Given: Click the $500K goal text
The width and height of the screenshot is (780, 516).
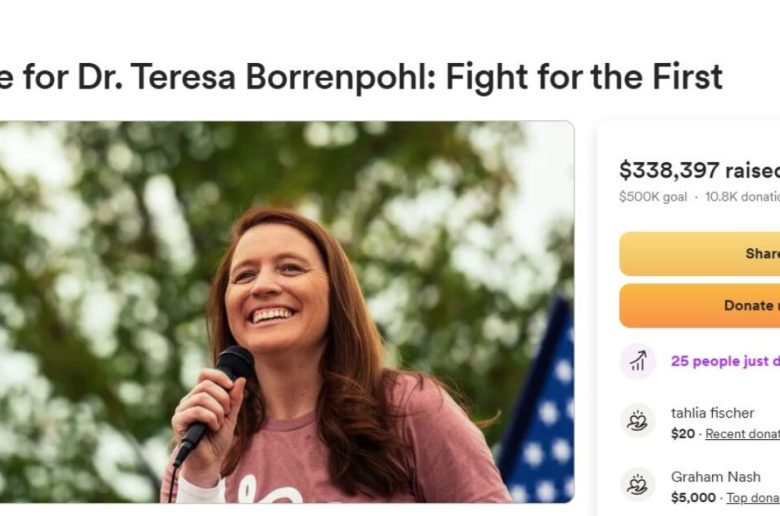Looking at the screenshot, I should click(653, 197).
